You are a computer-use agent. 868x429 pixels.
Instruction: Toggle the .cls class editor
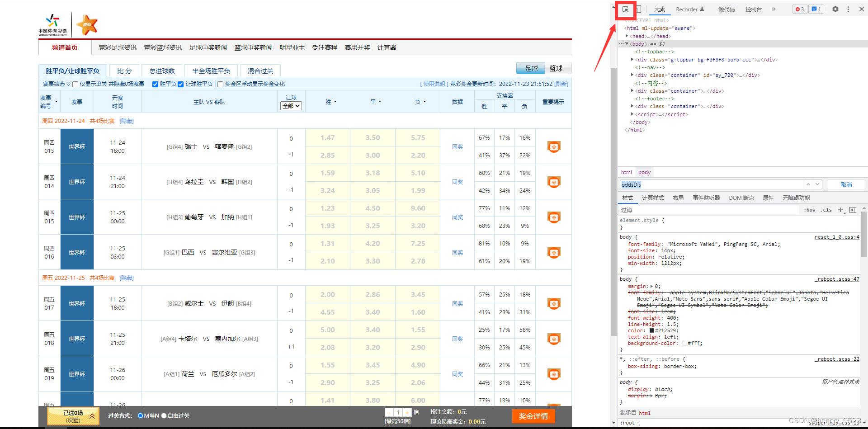click(827, 210)
